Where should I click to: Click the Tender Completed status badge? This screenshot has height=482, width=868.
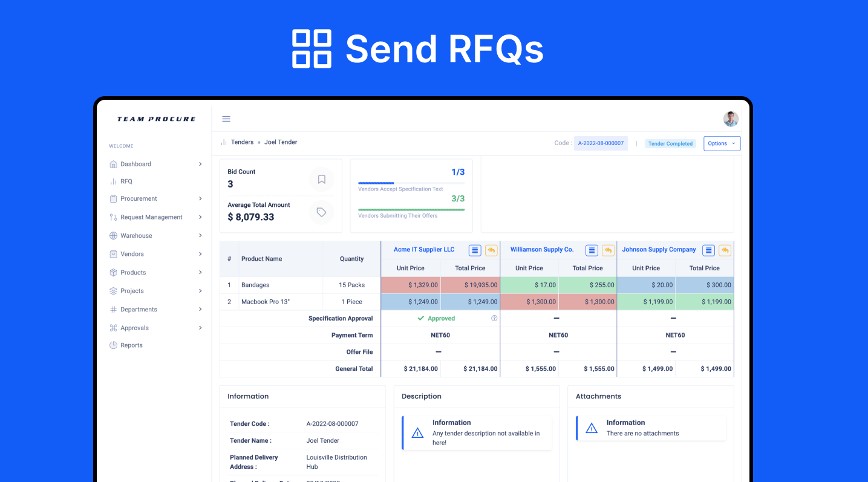click(x=670, y=144)
